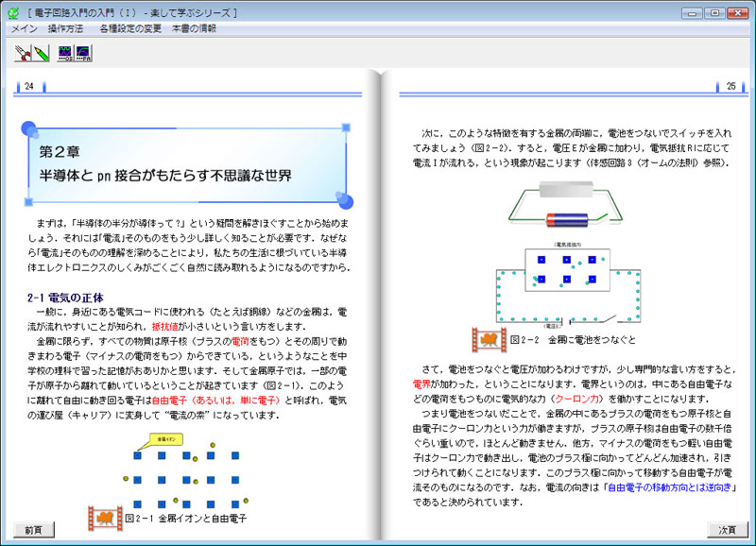
Task: Open the oscilloscope (OS) tool
Action: pyautogui.click(x=65, y=53)
